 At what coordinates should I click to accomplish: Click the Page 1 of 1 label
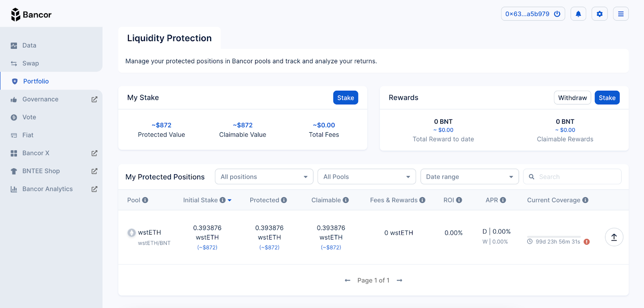coord(374,280)
